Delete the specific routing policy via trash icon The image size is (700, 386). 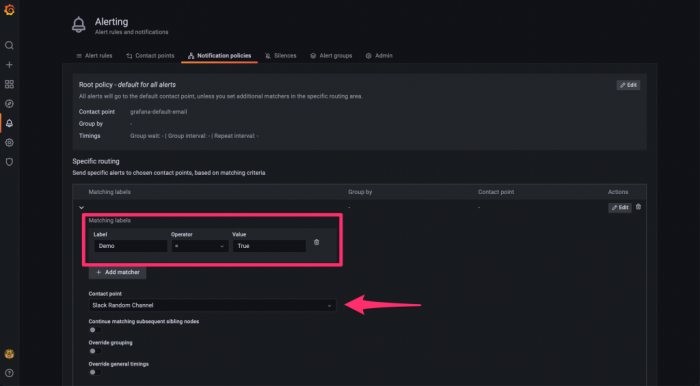pyautogui.click(x=638, y=207)
